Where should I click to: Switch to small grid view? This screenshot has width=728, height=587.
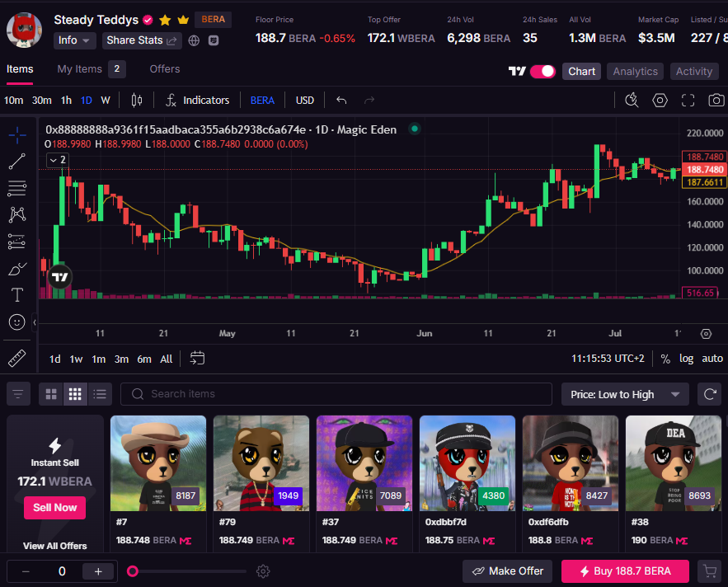pos(75,394)
